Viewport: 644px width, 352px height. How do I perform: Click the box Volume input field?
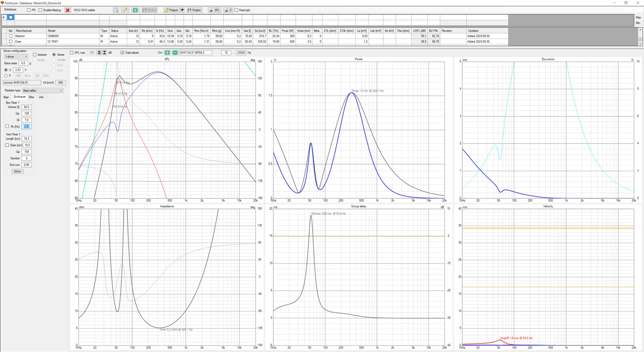(26, 107)
